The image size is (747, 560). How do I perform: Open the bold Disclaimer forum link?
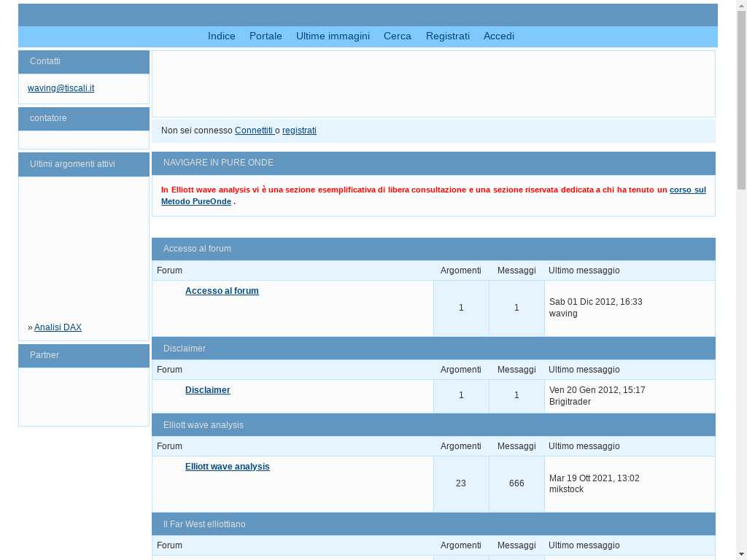pyautogui.click(x=208, y=390)
